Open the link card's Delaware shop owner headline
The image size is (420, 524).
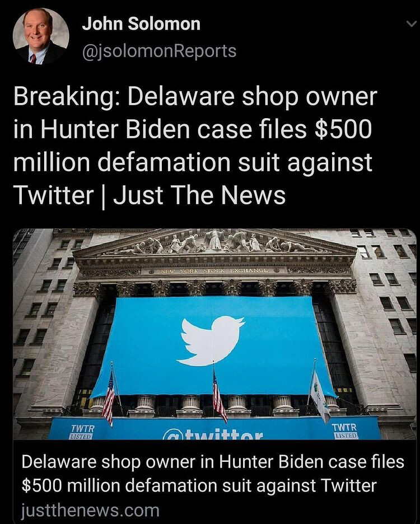[213, 474]
